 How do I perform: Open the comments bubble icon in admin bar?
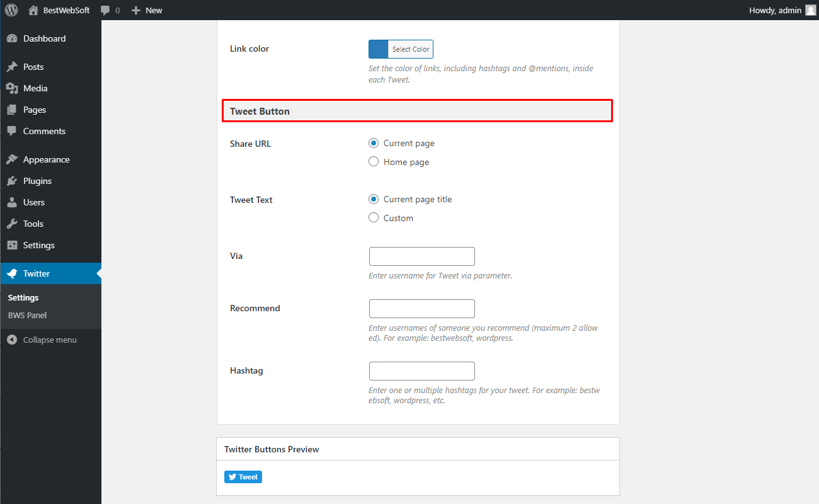(105, 10)
